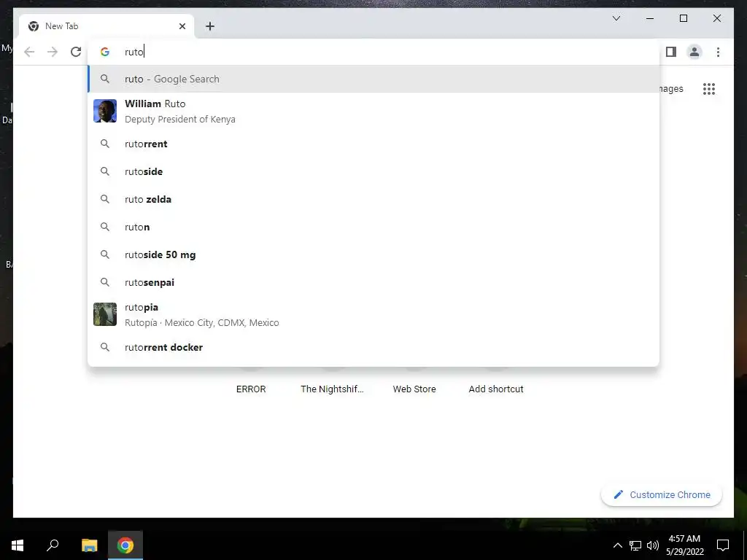Open the Windows Start menu

(18, 545)
